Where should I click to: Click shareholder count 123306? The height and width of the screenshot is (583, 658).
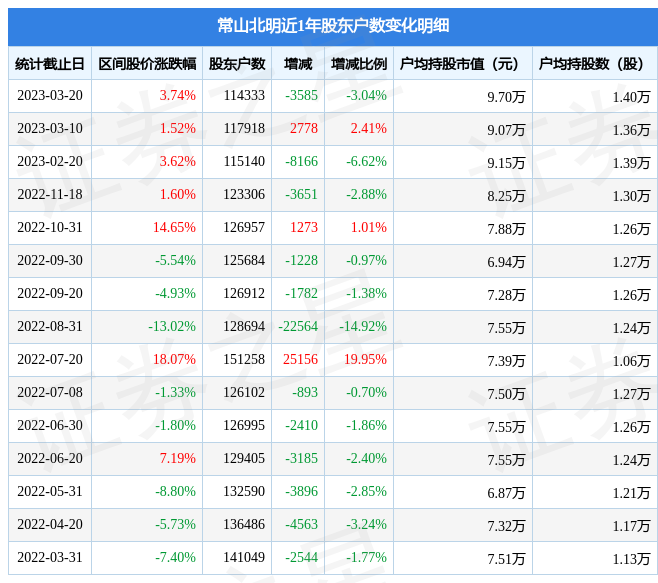point(244,194)
